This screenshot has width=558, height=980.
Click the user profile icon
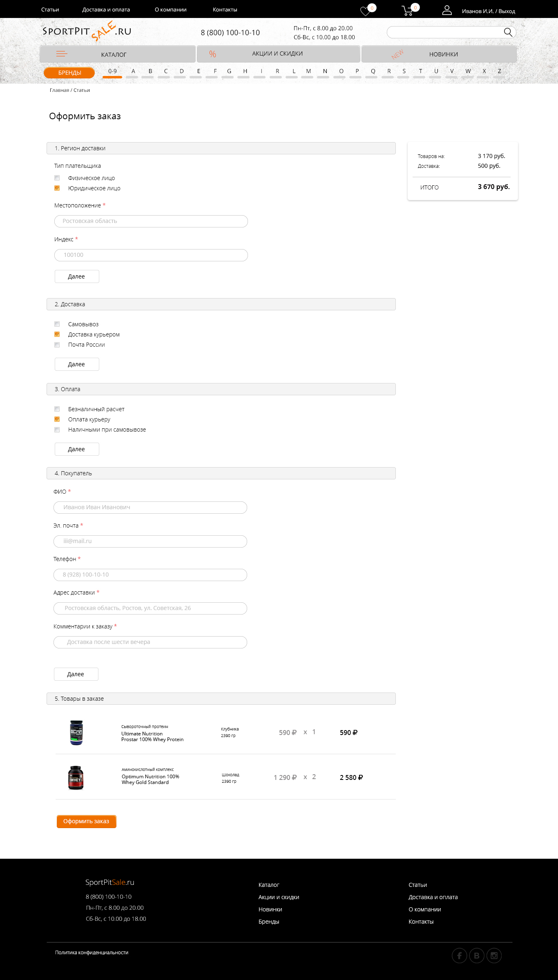coord(447,10)
